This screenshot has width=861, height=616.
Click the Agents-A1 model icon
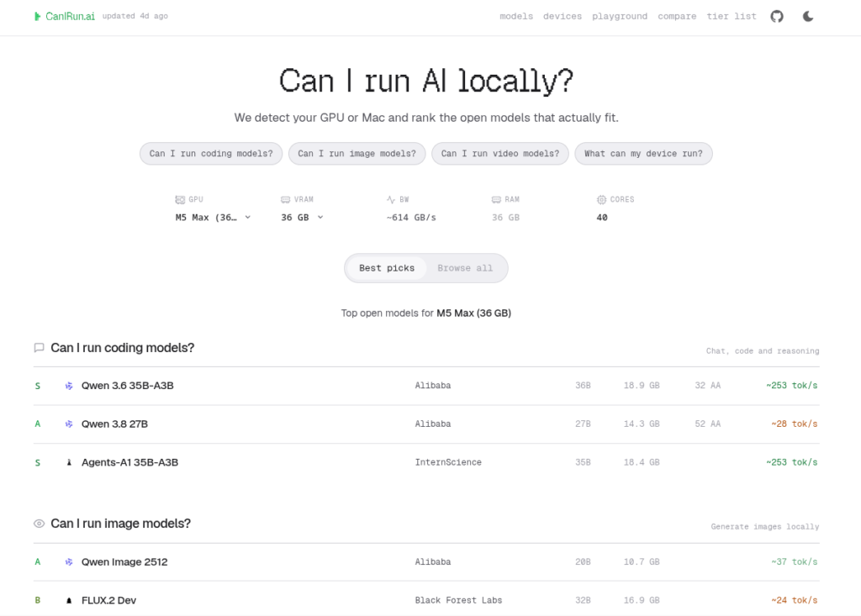coord(69,463)
